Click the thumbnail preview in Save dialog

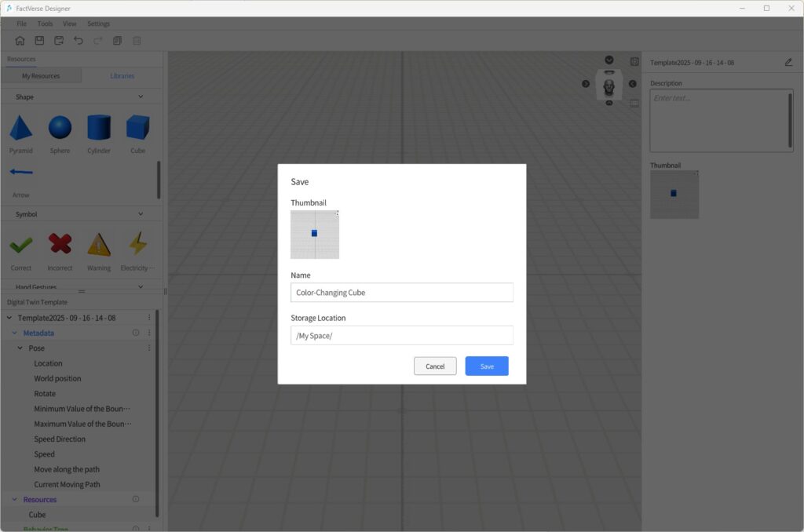[x=315, y=235]
